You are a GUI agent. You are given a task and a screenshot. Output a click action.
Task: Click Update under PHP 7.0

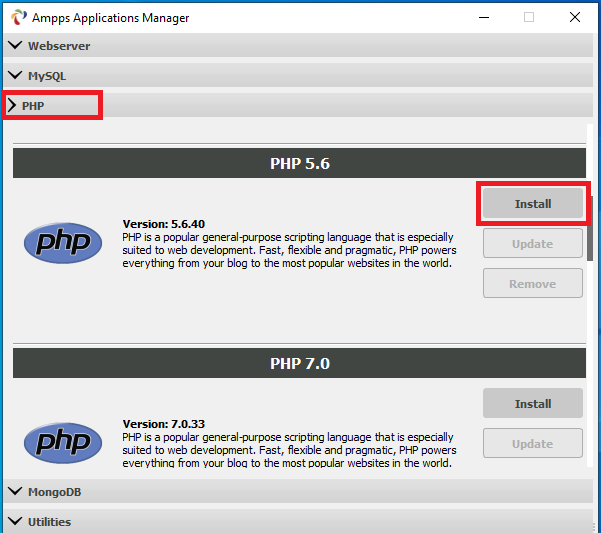[533, 443]
